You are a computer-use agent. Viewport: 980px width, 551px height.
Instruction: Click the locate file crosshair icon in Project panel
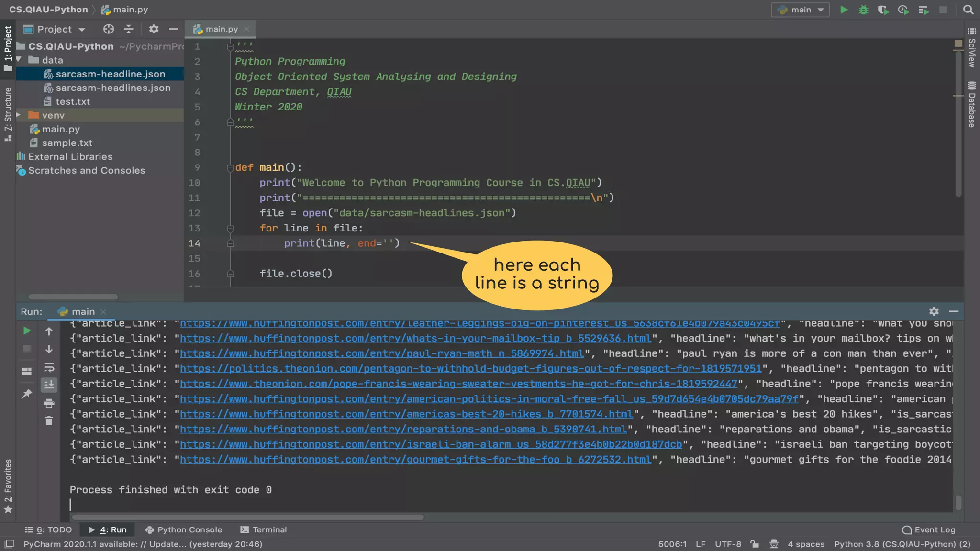point(109,29)
